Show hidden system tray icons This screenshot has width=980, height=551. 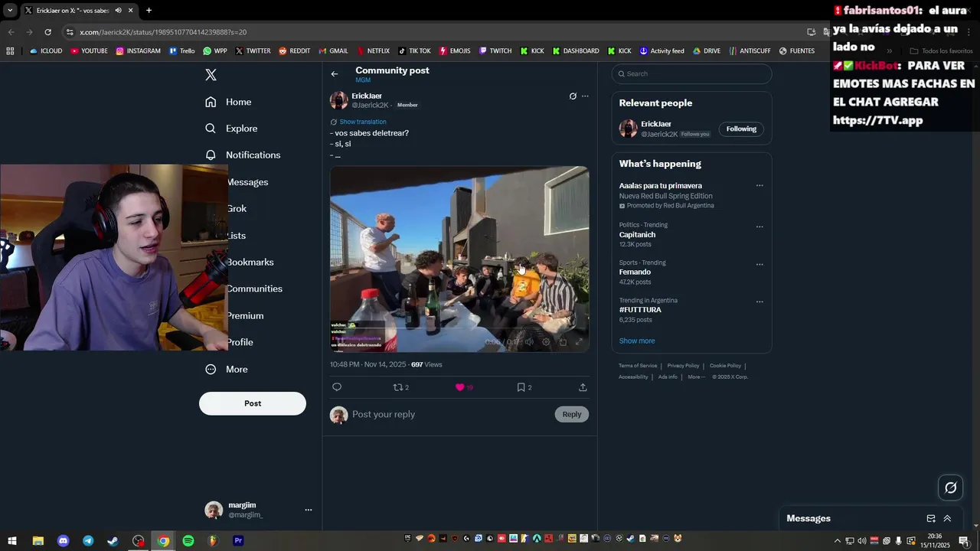coord(837,540)
